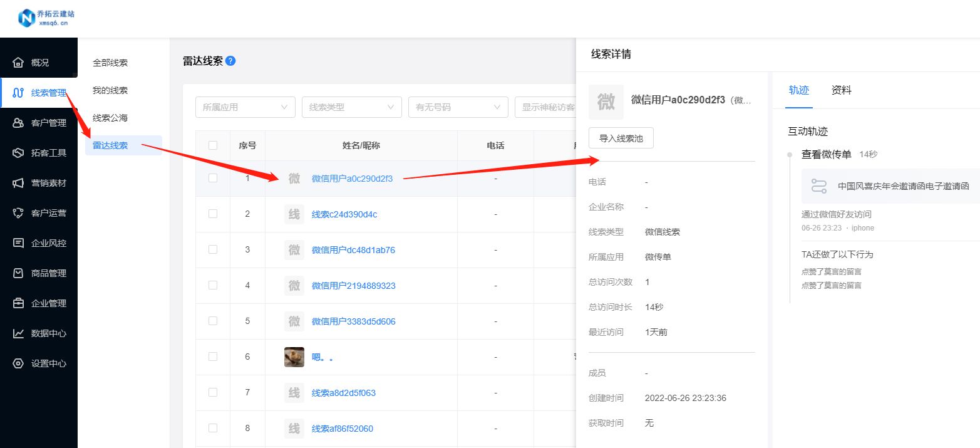The width and height of the screenshot is (980, 448).
Task: Click avatar icon of 线索af86f52060 row
Action: [294, 429]
